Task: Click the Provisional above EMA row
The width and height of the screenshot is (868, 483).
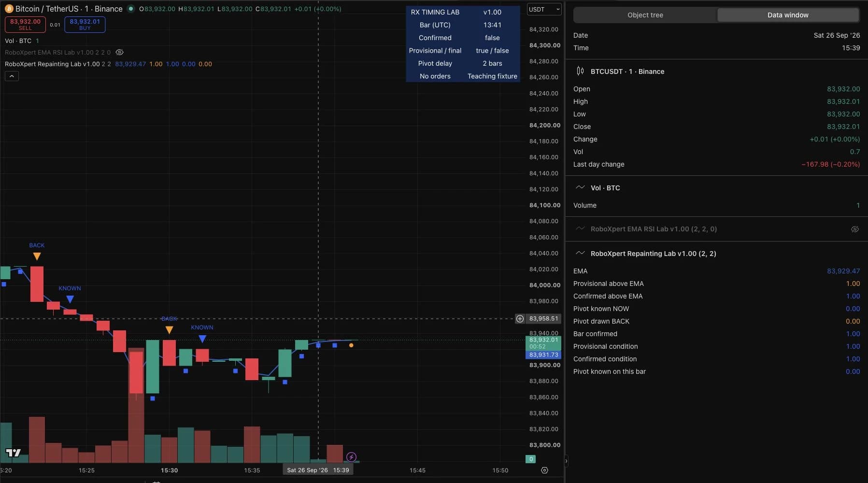Action: pos(716,284)
